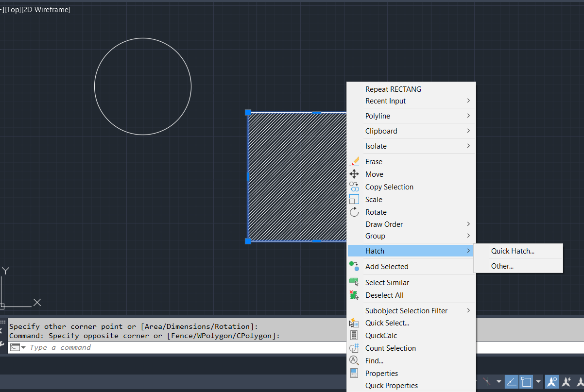584x392 pixels.
Task: Pick the Select Similar option
Action: click(387, 283)
